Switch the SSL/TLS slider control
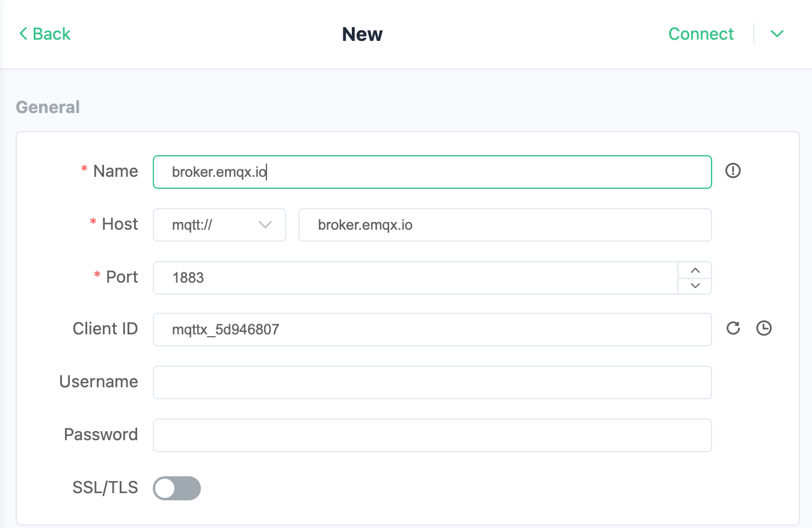This screenshot has width=812, height=528. point(176,488)
